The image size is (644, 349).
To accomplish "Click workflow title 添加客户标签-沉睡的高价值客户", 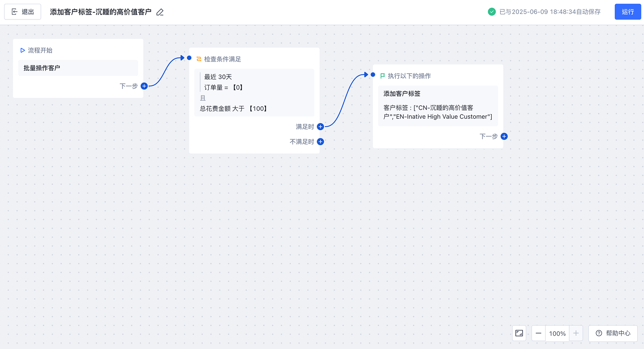I will (x=101, y=12).
